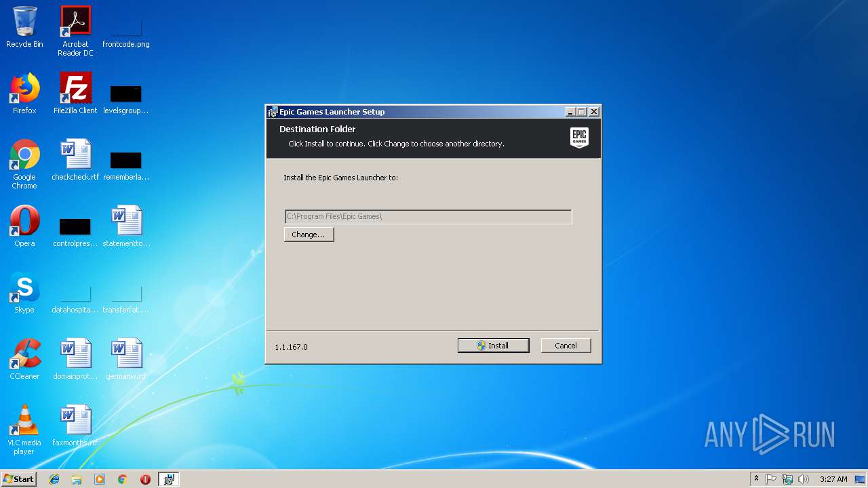Click the version text 1.1.167.0
Screen dimensions: 868x488
[x=291, y=347]
